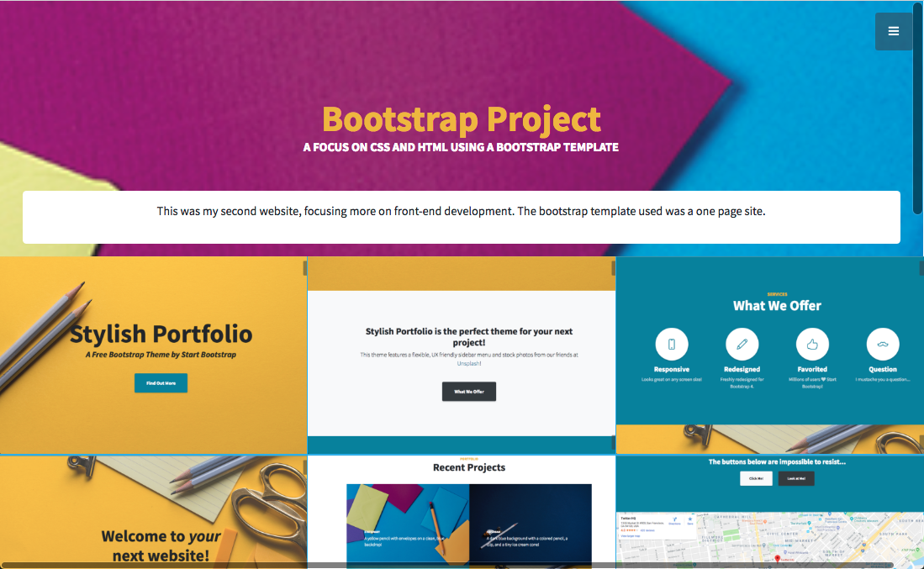This screenshot has height=569, width=924.
Task: Click the Find Out More button
Action: [x=161, y=383]
